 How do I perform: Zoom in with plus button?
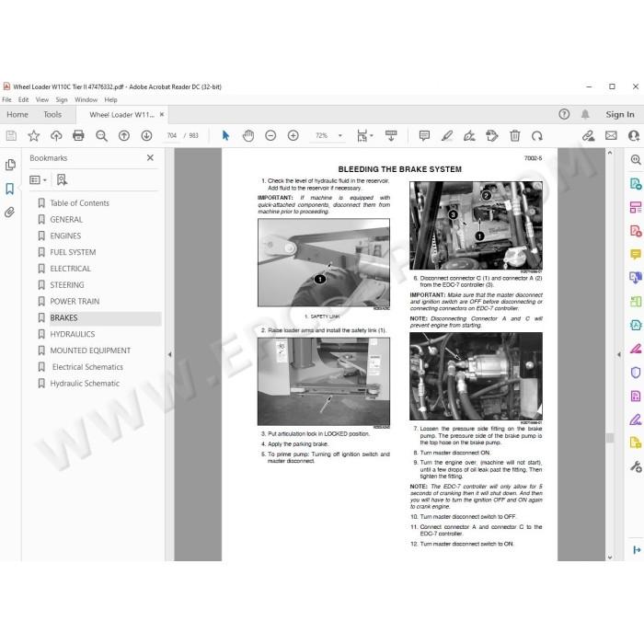[293, 135]
